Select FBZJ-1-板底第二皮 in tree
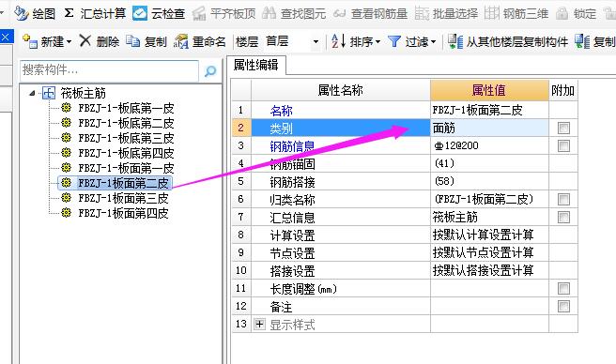 click(126, 123)
